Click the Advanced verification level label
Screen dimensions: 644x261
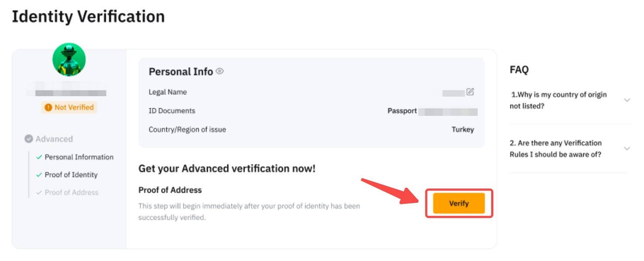click(54, 139)
